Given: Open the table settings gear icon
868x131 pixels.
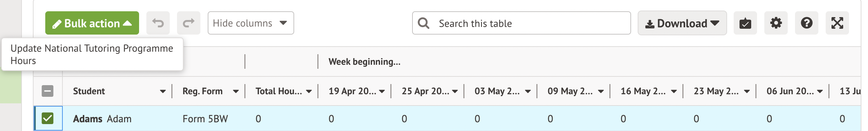Looking at the screenshot, I should tap(776, 23).
